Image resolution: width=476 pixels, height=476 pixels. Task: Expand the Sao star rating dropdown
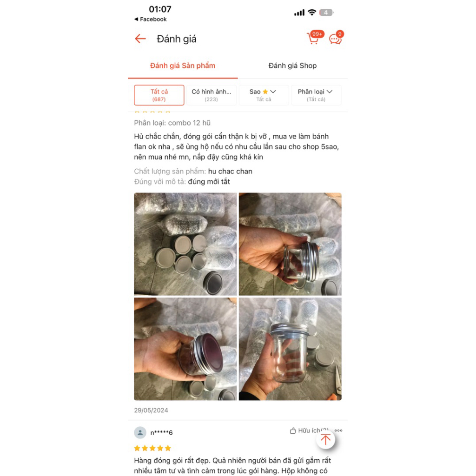point(264,95)
